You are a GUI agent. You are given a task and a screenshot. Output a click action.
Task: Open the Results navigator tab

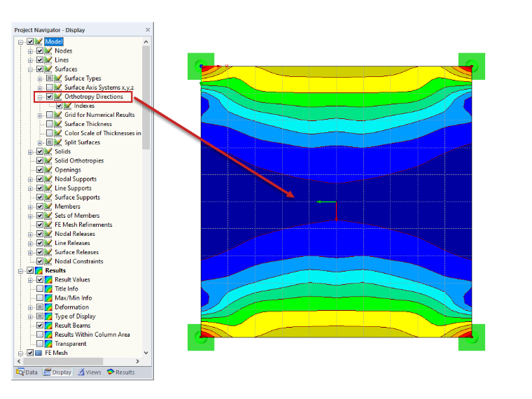[121, 372]
